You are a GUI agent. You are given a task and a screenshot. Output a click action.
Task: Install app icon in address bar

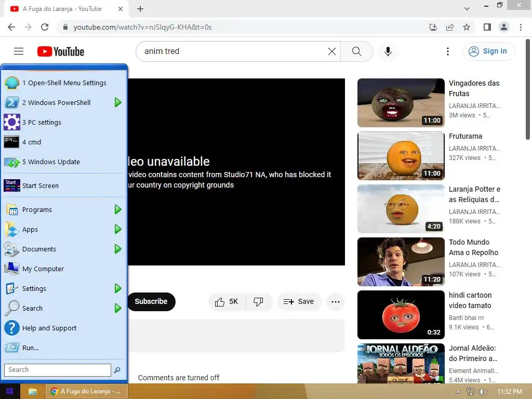pos(433,27)
